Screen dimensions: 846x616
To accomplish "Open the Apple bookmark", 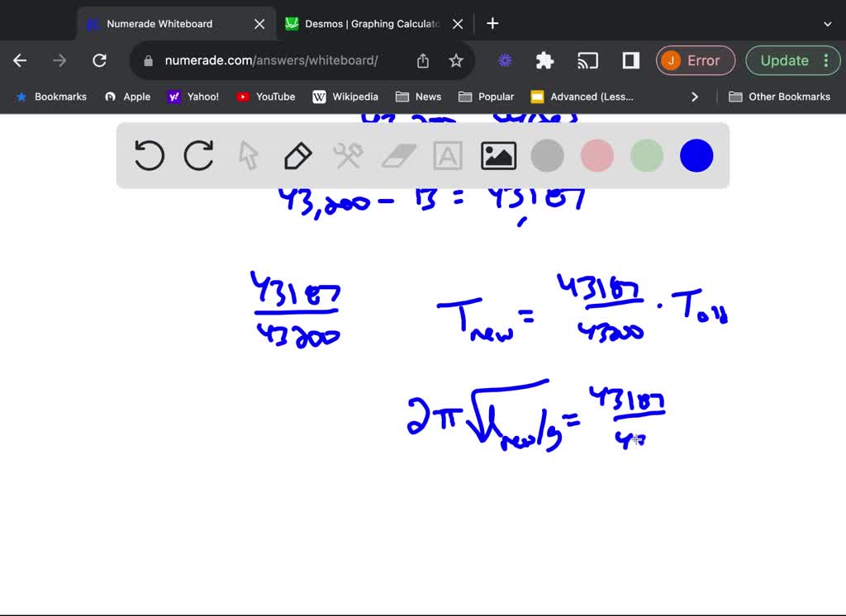I will pyautogui.click(x=128, y=97).
